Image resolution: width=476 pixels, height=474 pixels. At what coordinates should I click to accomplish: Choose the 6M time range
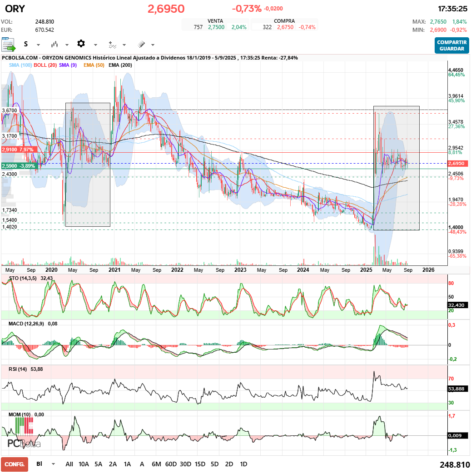coord(156,464)
